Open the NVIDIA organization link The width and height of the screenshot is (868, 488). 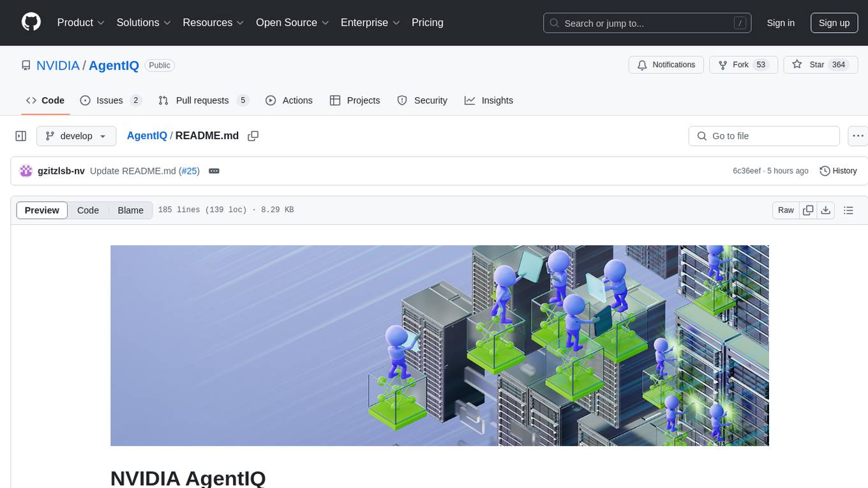pos(58,65)
